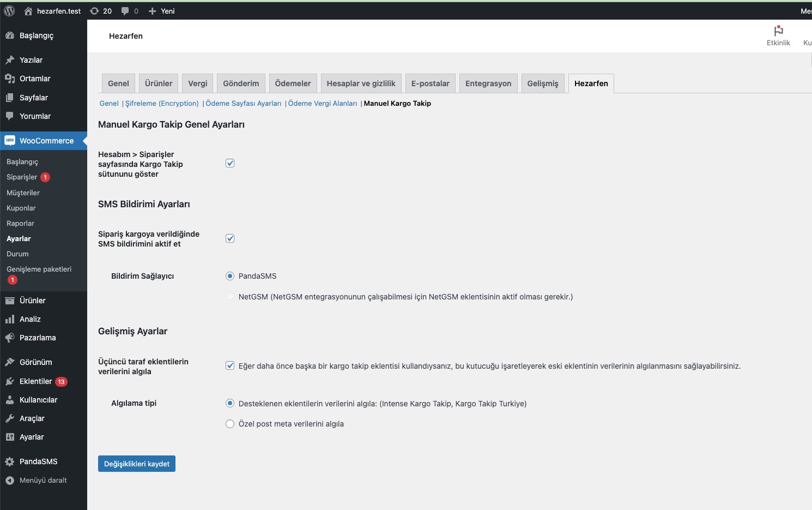The width and height of the screenshot is (812, 510).
Task: Click the comments bubble icon in admin bar
Action: tap(125, 11)
